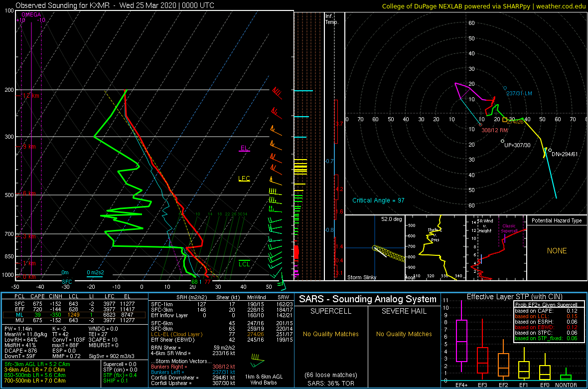Click the LCL level marker
This screenshot has height=389, width=588.
click(x=245, y=264)
